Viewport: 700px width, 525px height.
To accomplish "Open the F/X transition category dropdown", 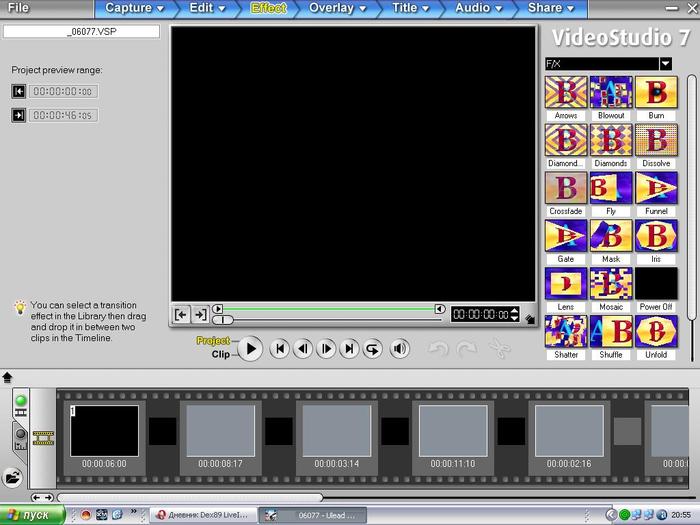I will (x=666, y=64).
